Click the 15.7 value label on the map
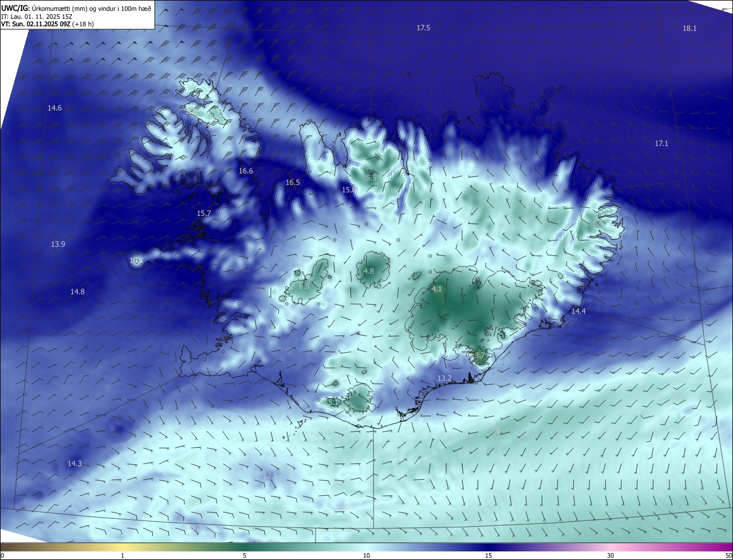The width and height of the screenshot is (733, 560). coord(204,214)
